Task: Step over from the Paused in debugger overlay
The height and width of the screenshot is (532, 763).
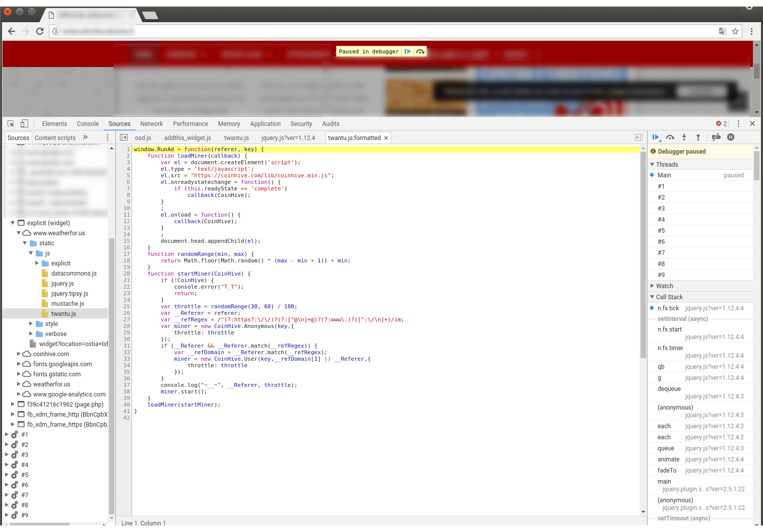Action: click(x=420, y=51)
